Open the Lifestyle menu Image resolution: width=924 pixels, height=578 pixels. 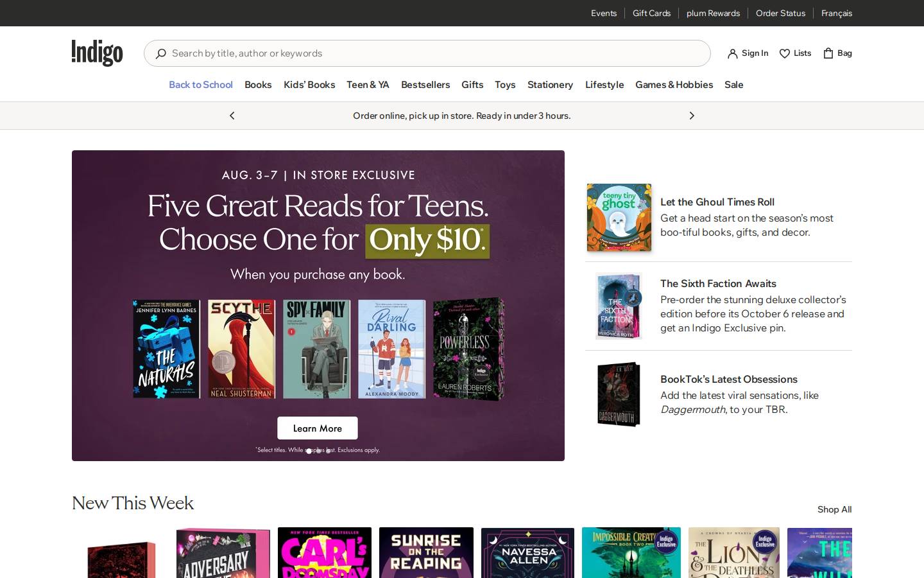coord(604,85)
